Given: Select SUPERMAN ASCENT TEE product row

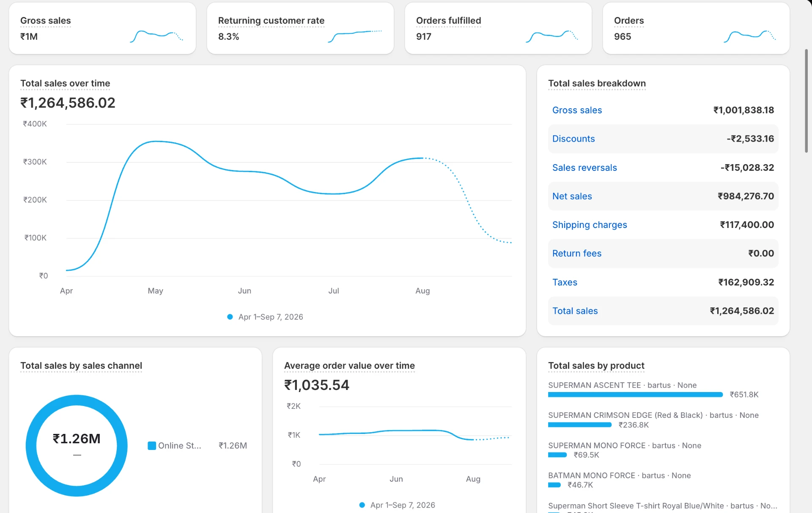Looking at the screenshot, I should pos(622,385).
